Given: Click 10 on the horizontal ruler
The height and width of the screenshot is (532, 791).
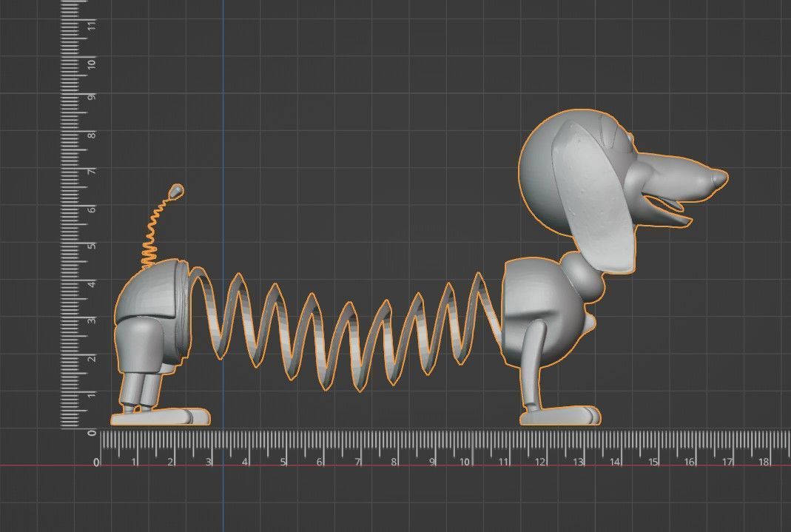Looking at the screenshot, I should (465, 462).
